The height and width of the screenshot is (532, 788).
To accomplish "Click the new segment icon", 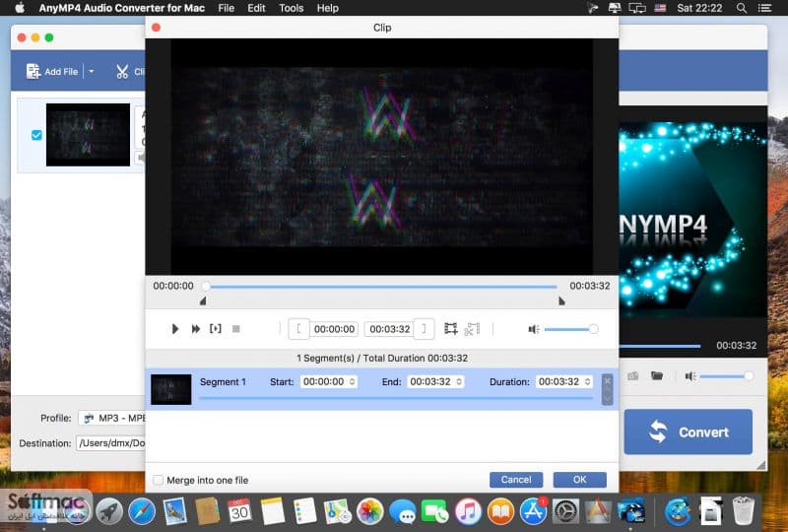I will point(451,329).
